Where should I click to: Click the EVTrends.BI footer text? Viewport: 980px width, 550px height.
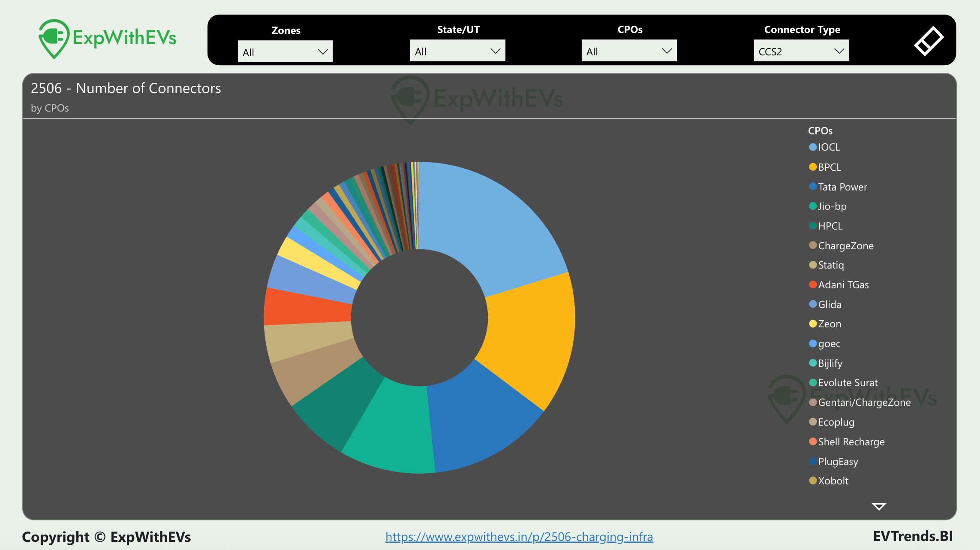coord(913,536)
